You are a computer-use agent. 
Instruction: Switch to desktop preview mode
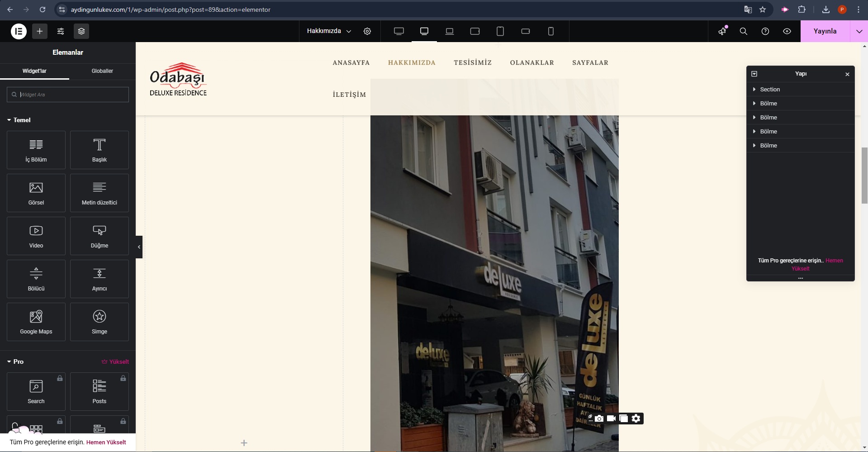coord(399,31)
